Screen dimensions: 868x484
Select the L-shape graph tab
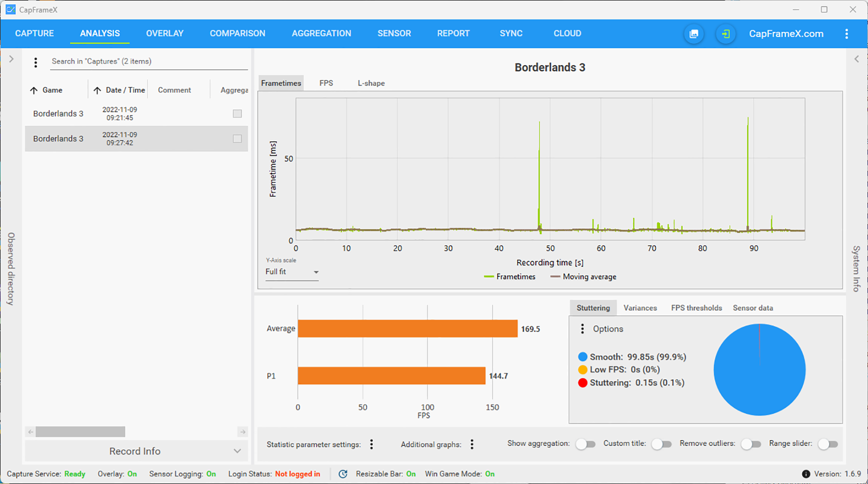371,83
